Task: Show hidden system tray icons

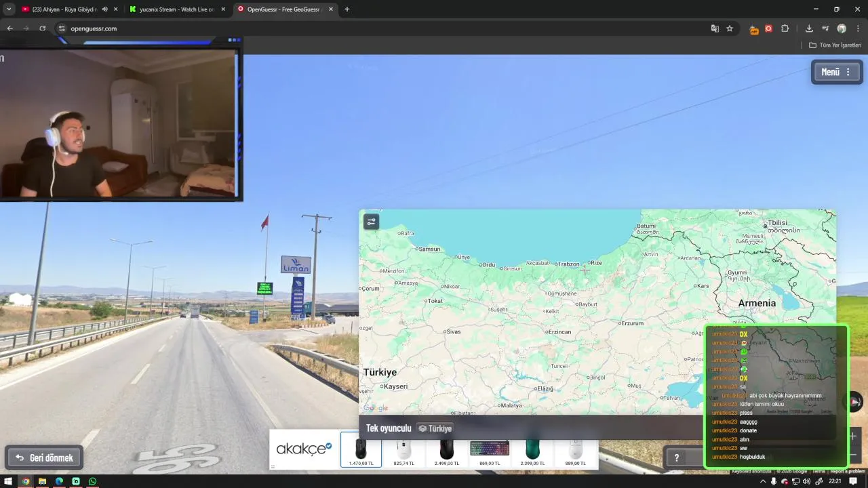Action: pos(763,481)
